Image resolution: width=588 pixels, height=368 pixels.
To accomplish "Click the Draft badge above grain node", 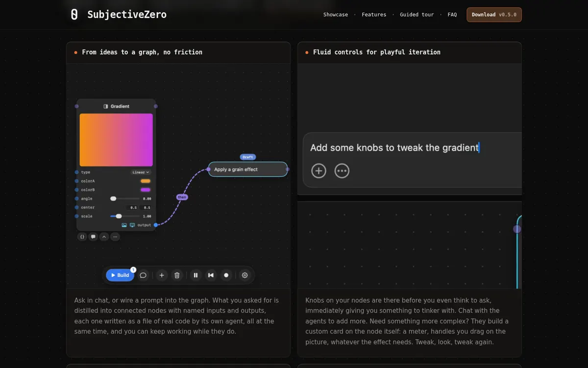I will coord(248,157).
